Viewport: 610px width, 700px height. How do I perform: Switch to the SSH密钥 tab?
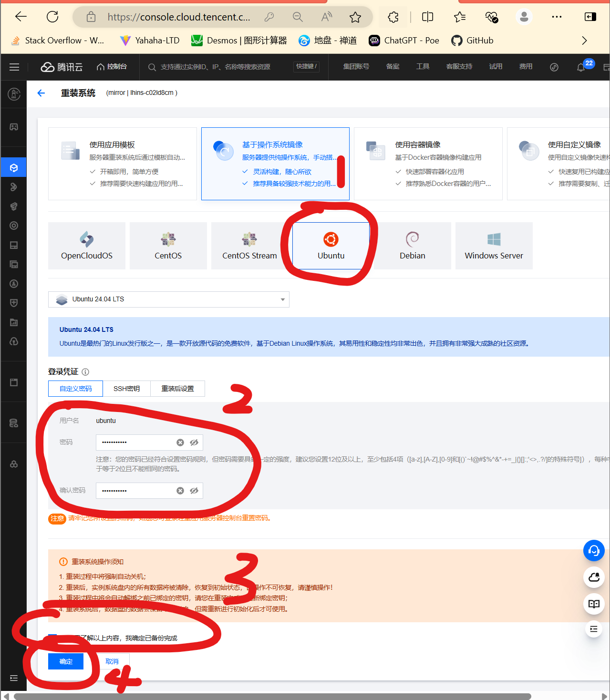pos(127,389)
